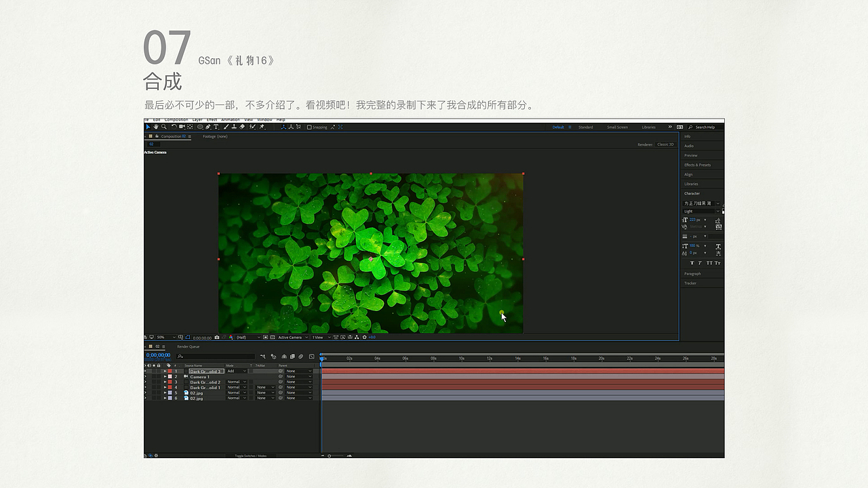Open blending mode dropdown showing Add
The height and width of the screenshot is (488, 868).
[x=236, y=371]
